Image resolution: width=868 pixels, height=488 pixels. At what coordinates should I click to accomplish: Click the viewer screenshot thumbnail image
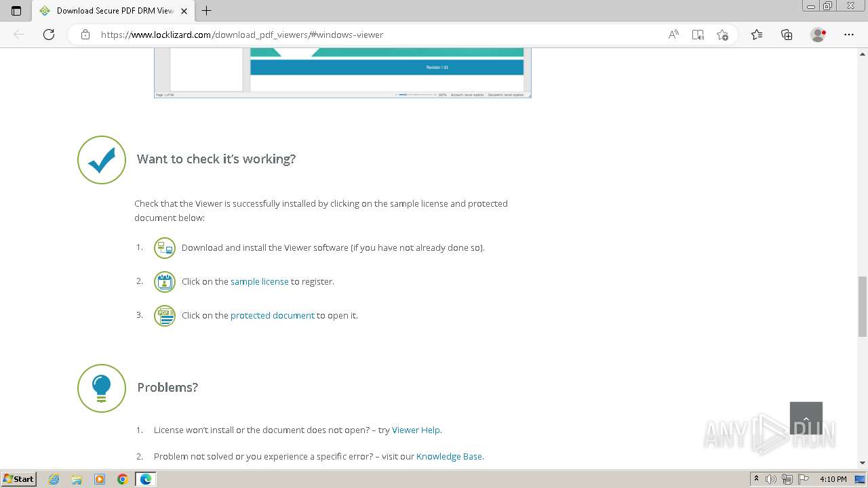point(342,73)
